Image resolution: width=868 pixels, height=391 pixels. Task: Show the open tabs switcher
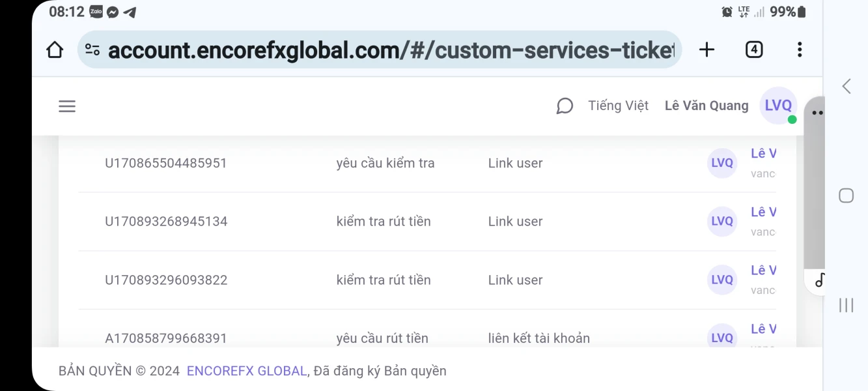pos(754,50)
